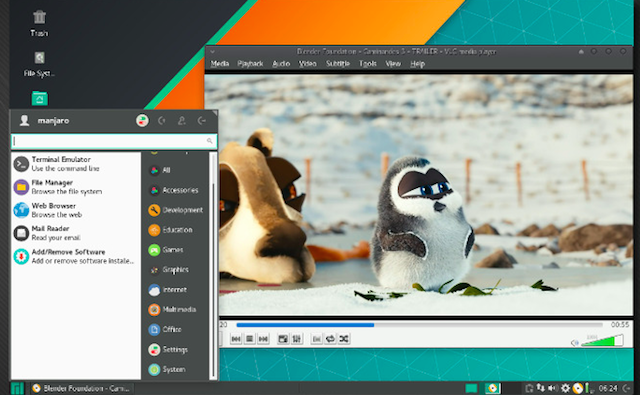Select the Internet category
This screenshot has height=395, width=640.
pos(176,290)
